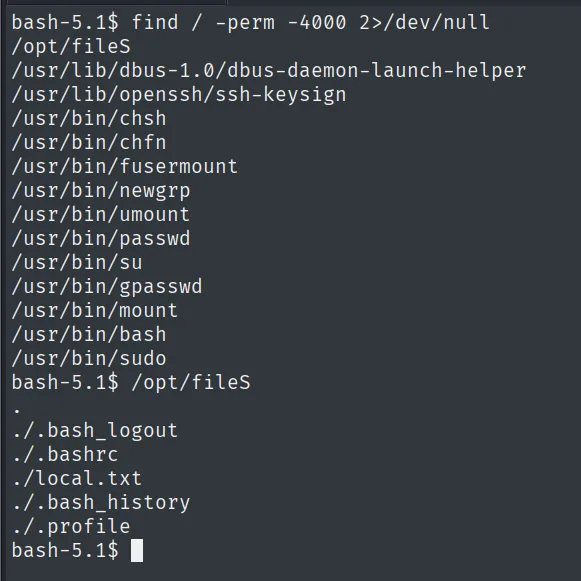Click the /usr/bin/bash SUID entry
This screenshot has height=581, width=581.
coord(89,335)
